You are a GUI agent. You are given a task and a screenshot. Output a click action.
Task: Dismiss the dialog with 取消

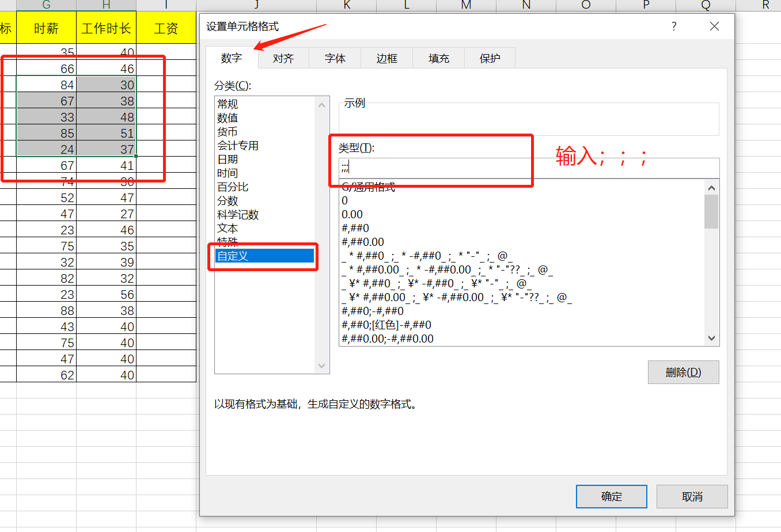tap(692, 496)
